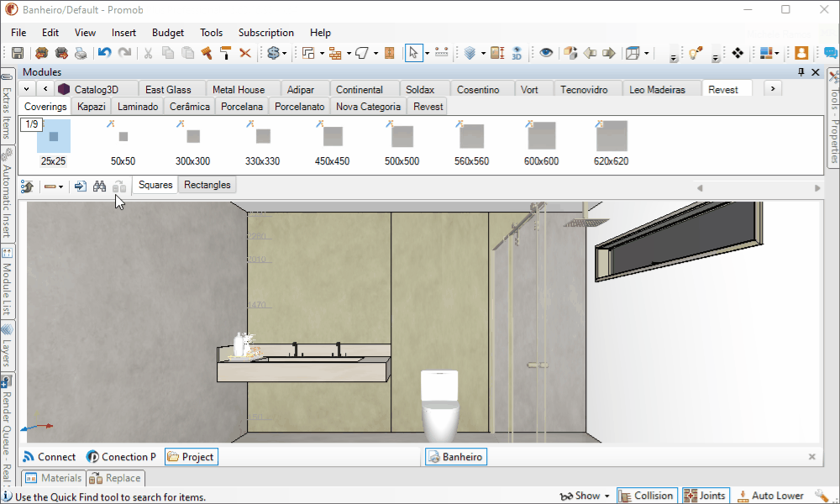Screen dimensions: 840x504
Task: Open the catalog list dropdown chevron
Action: tap(26, 88)
